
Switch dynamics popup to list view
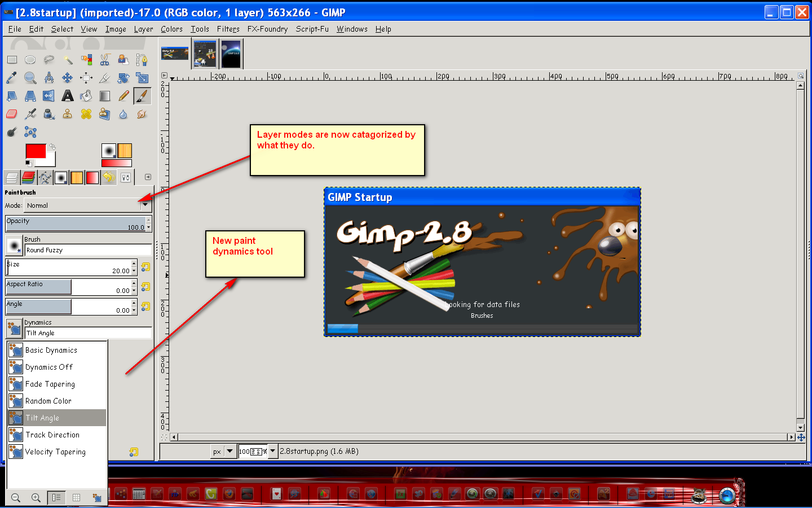tap(56, 497)
